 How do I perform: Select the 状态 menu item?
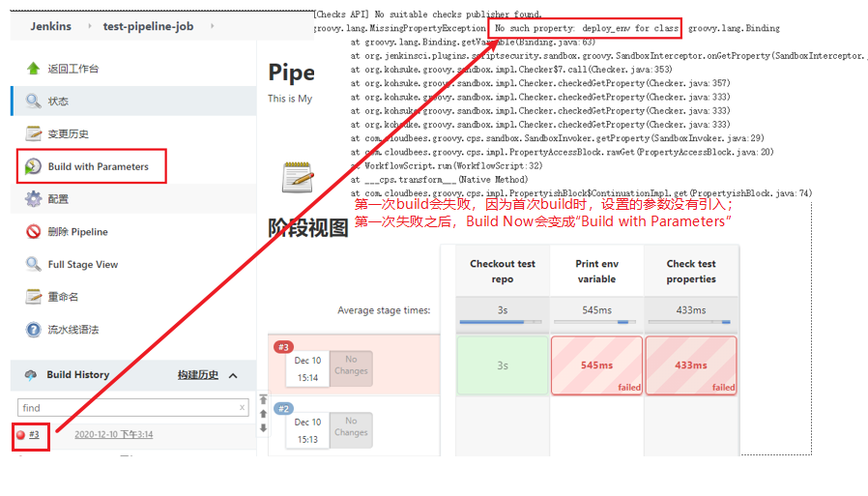[x=58, y=102]
